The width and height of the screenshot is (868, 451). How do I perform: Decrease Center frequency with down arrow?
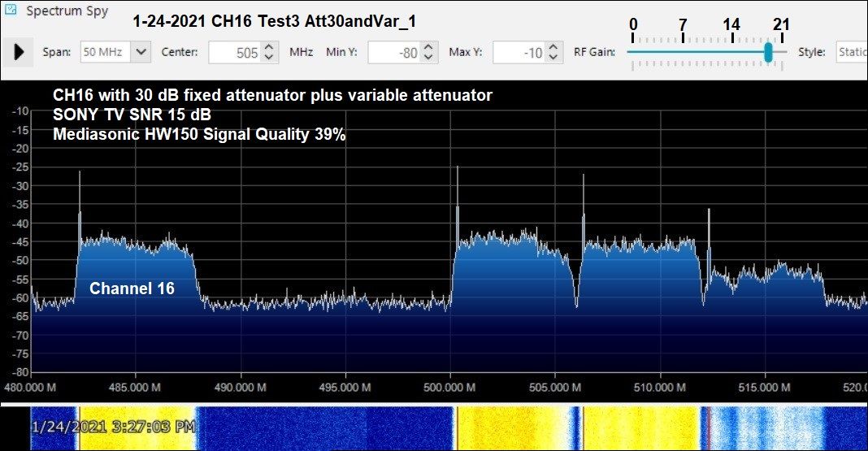point(271,58)
